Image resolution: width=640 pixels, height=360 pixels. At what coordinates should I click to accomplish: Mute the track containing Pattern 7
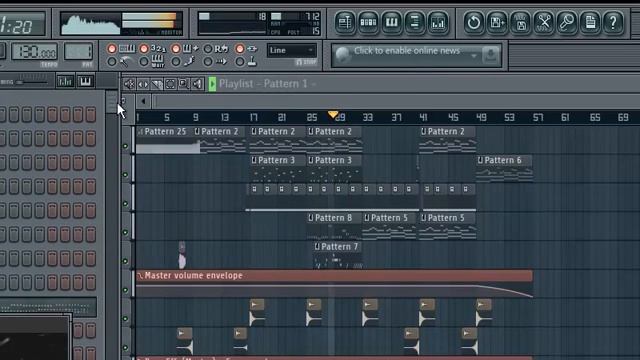pos(126,261)
